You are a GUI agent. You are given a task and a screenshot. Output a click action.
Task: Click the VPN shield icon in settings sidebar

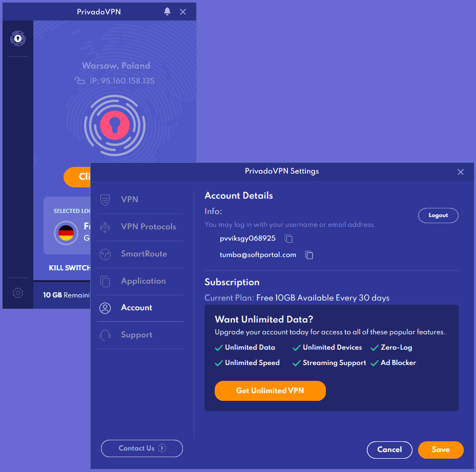[105, 200]
